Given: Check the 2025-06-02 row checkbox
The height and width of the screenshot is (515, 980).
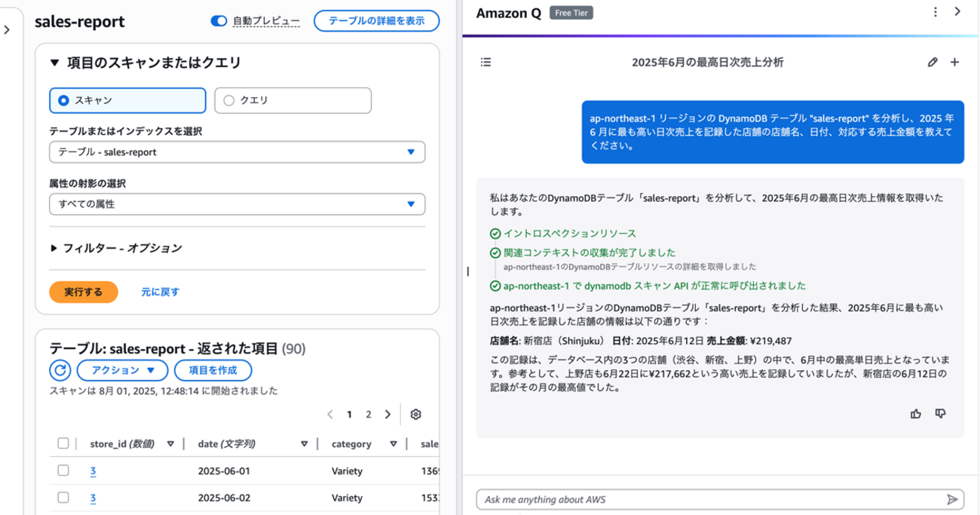Looking at the screenshot, I should (63, 498).
